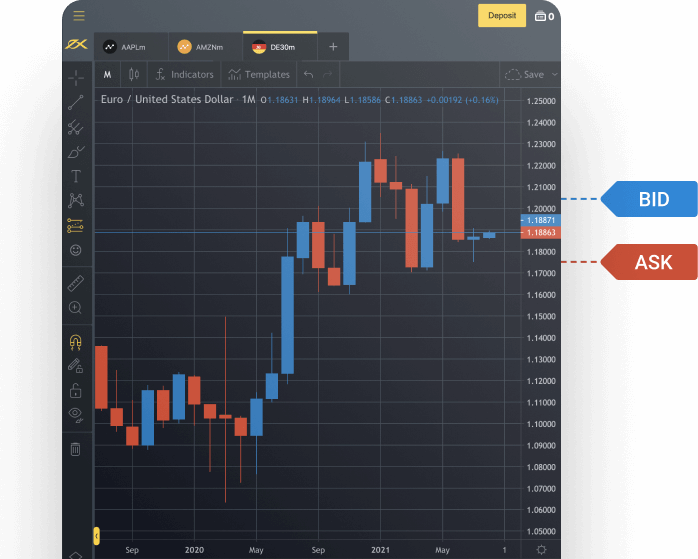Delete drawings with the trash icon
698x559 pixels.
click(76, 449)
